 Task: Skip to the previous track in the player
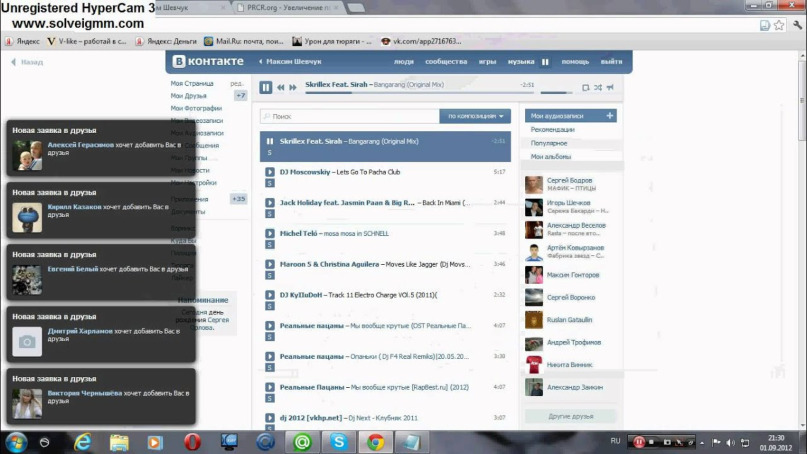280,88
